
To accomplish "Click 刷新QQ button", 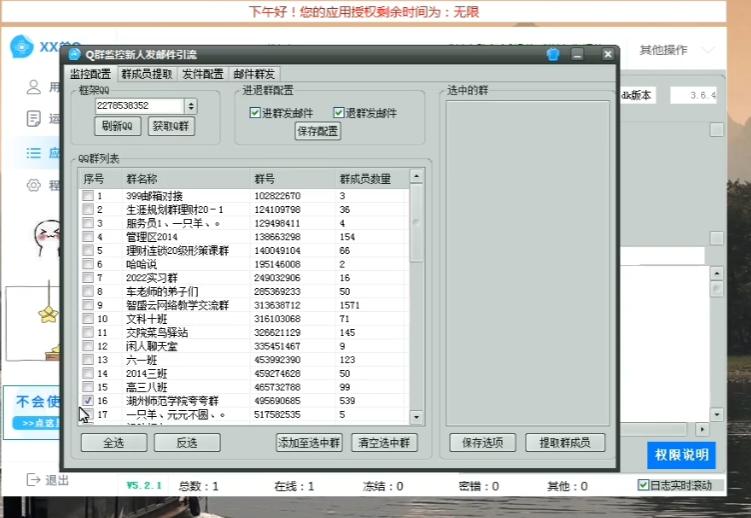I will pos(117,126).
